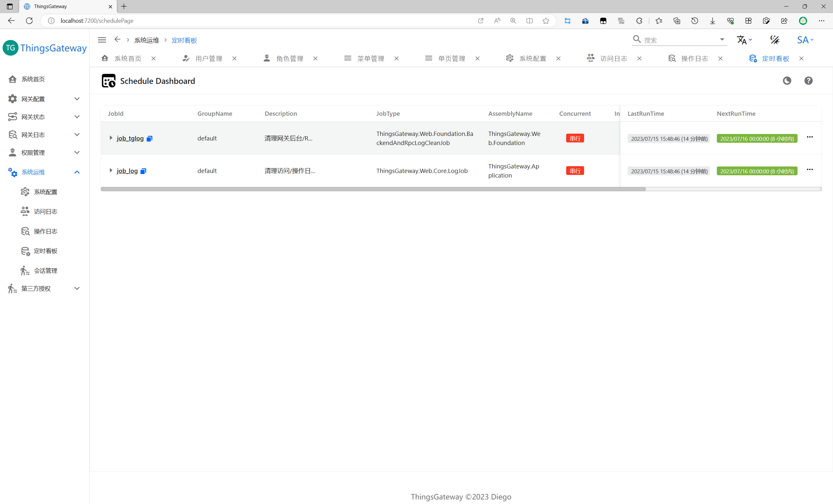
Task: Click the hamburger menu icon to collapse sidebar
Action: coord(102,40)
